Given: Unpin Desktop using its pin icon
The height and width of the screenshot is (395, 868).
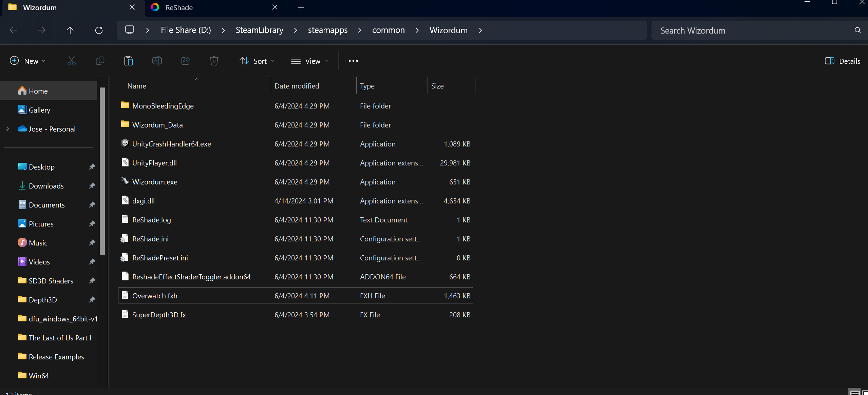Looking at the screenshot, I should tap(92, 167).
